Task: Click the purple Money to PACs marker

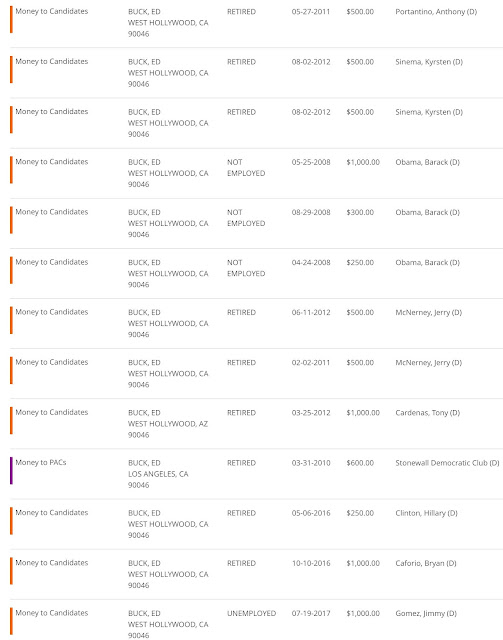Action: 11,470
